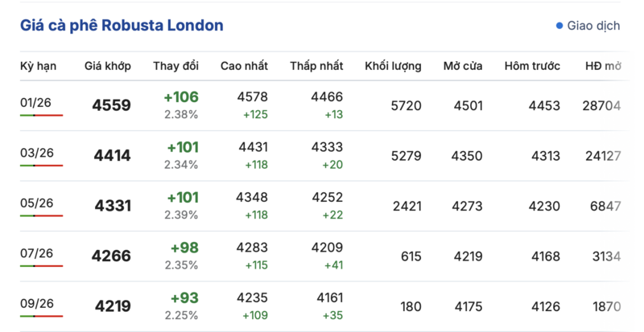
Task: Select the Thấp nhất column header
Action: [316, 66]
